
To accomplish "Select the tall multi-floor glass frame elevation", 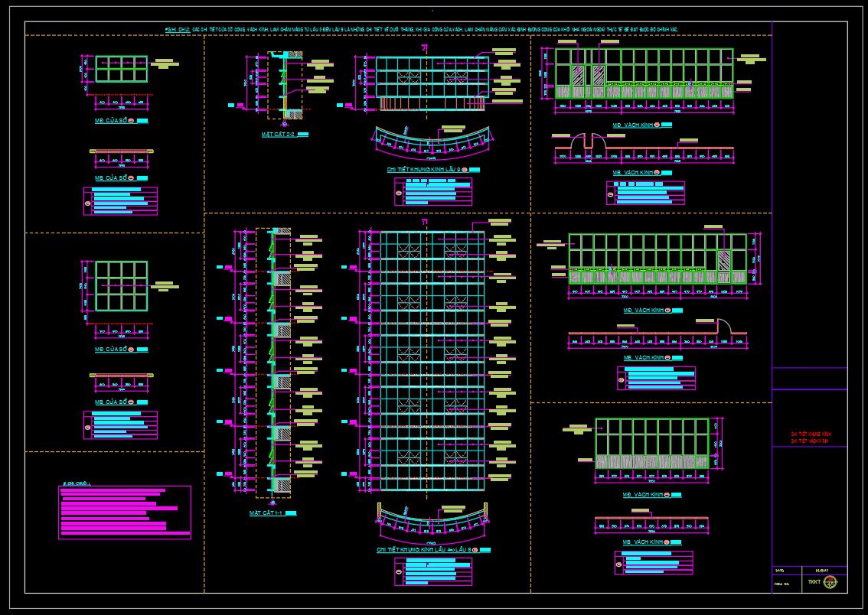I will (x=432, y=360).
